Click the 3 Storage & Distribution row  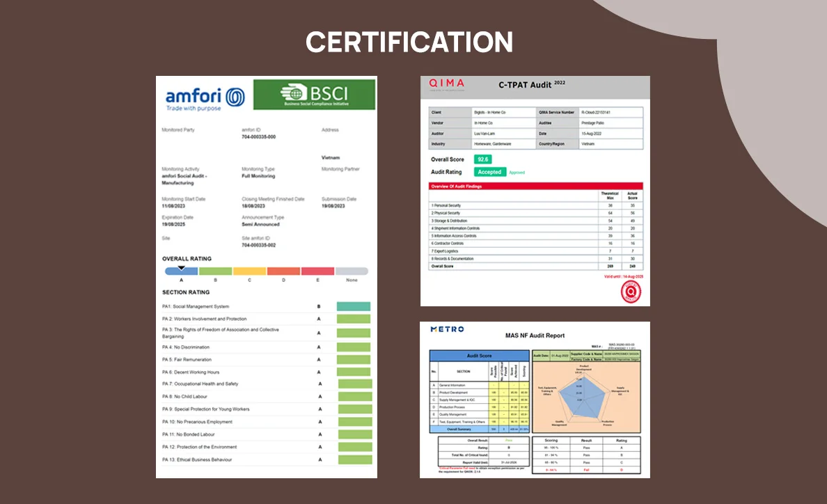pyautogui.click(x=536, y=221)
